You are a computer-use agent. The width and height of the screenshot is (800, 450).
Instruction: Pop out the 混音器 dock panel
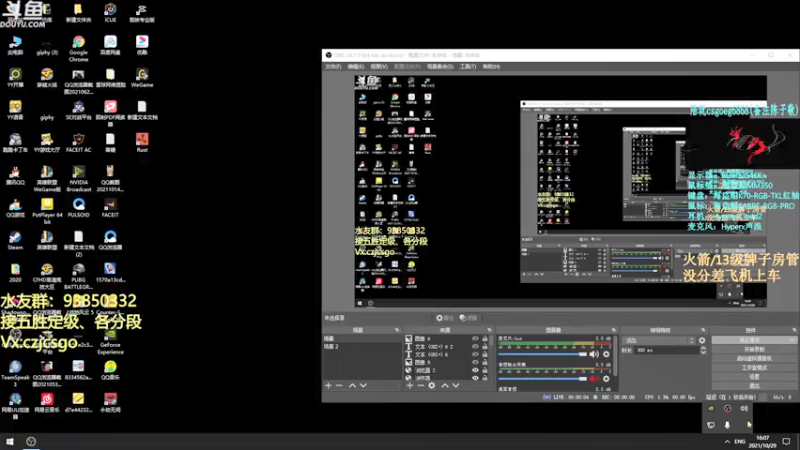pos(613,330)
